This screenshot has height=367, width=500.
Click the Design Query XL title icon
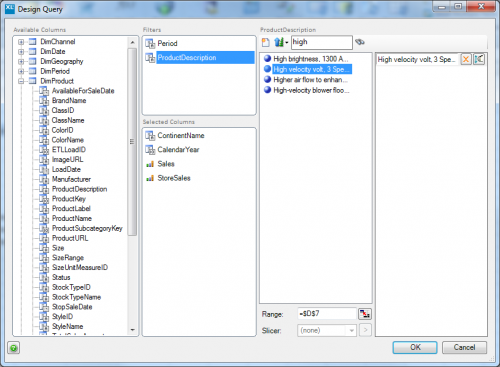point(10,9)
